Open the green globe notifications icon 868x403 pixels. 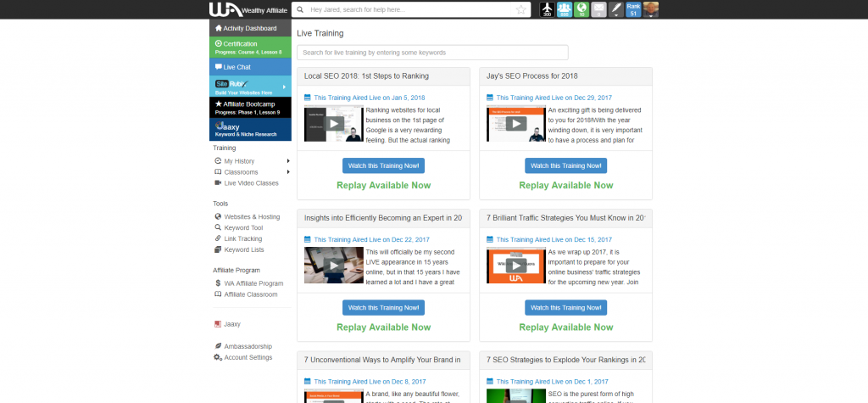(581, 9)
